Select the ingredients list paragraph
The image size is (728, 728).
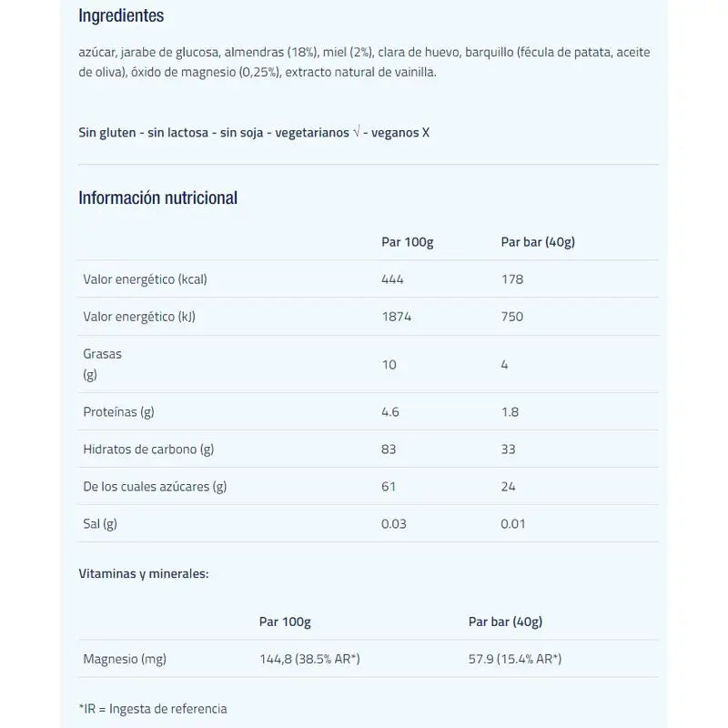tap(364, 62)
